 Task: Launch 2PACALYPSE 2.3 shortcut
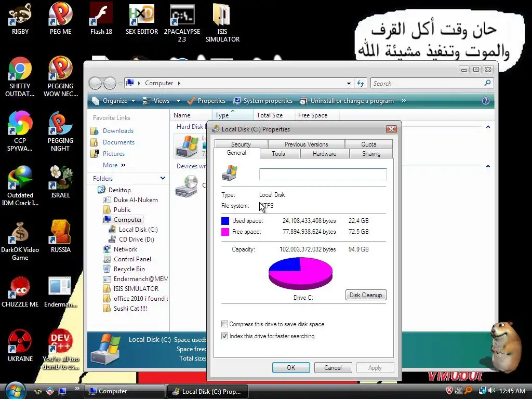click(x=182, y=22)
